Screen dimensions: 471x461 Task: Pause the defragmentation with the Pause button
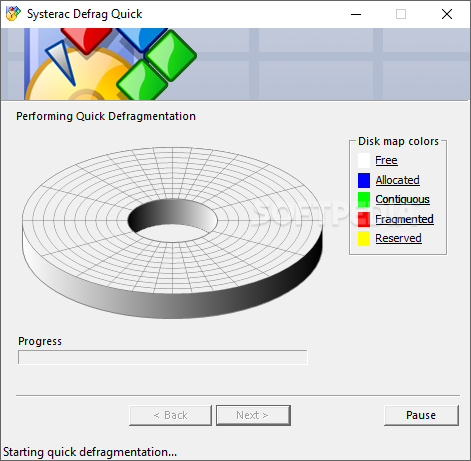click(x=421, y=415)
